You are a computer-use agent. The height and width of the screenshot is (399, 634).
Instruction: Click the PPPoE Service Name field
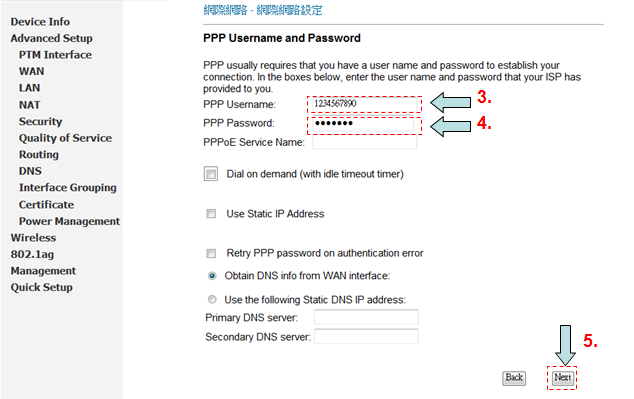tap(364, 142)
